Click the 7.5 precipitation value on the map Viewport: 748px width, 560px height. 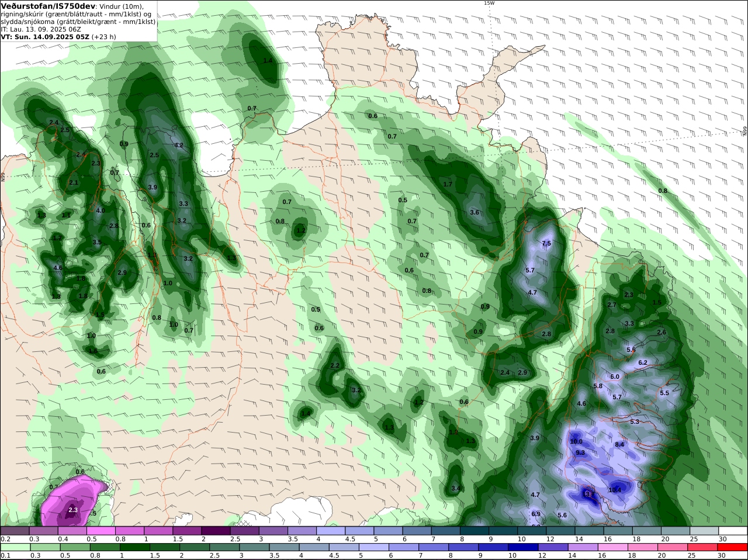point(546,243)
